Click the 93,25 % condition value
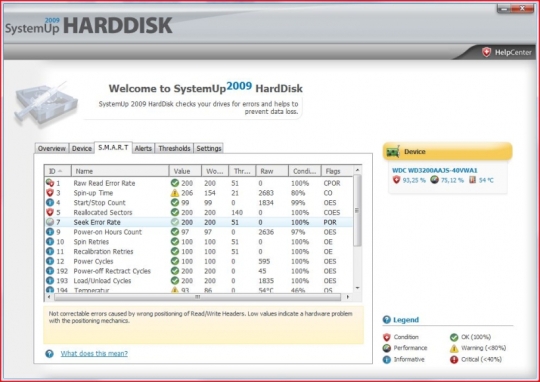 tap(414, 180)
